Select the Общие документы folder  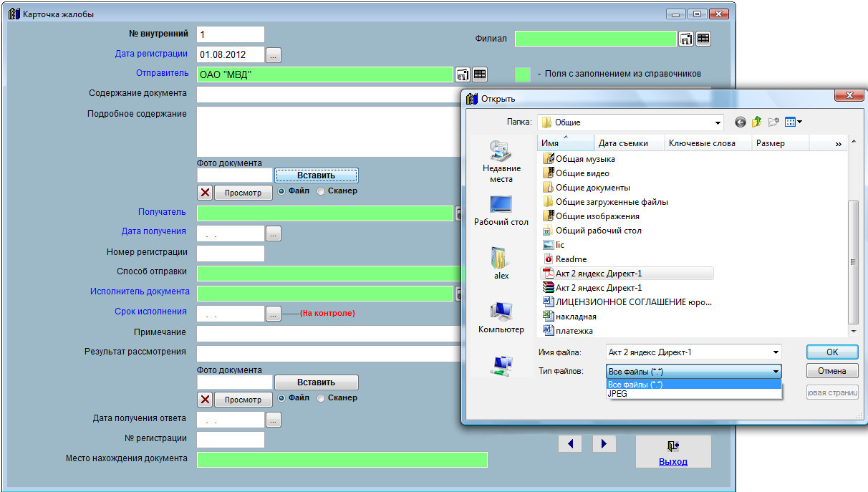pyautogui.click(x=587, y=188)
